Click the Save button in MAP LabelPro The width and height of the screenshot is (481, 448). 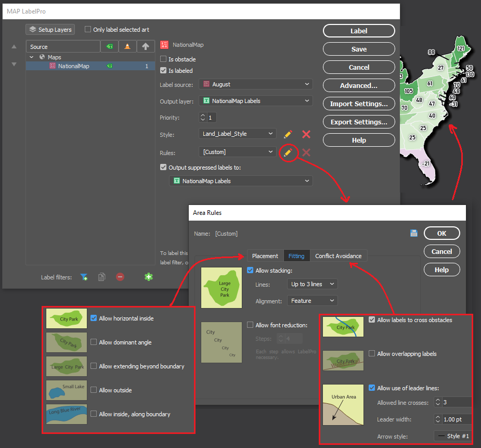coord(359,49)
